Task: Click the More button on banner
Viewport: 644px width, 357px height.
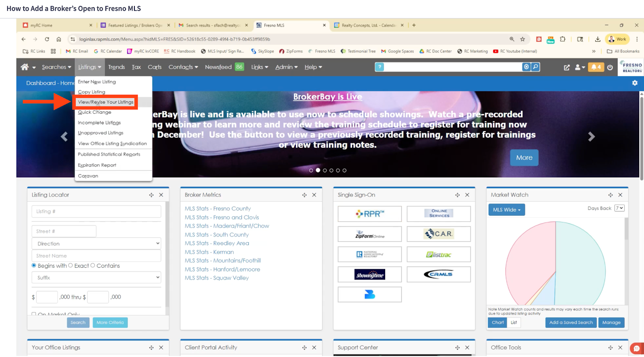Action: point(524,158)
